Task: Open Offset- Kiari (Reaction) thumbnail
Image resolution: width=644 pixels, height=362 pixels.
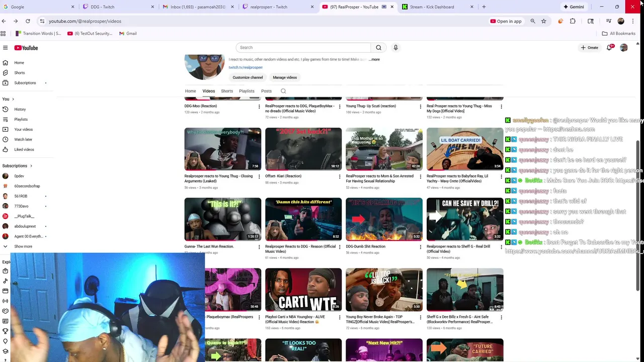Action: (303, 149)
